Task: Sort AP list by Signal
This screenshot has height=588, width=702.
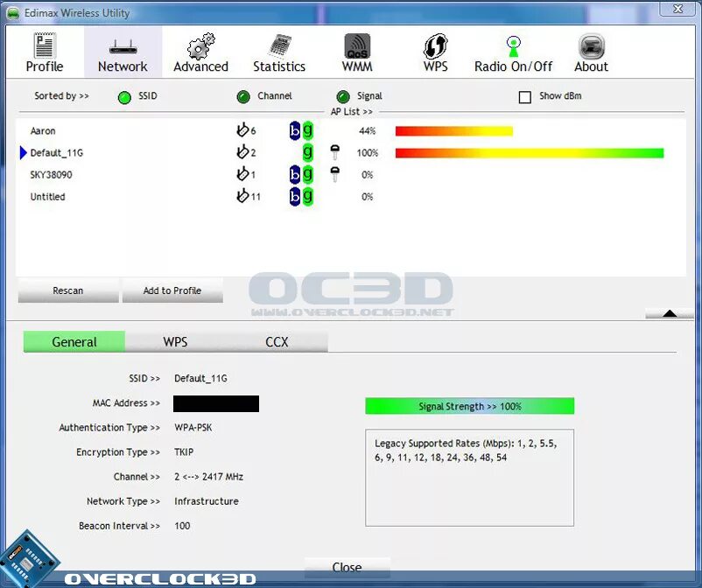Action: coord(343,96)
